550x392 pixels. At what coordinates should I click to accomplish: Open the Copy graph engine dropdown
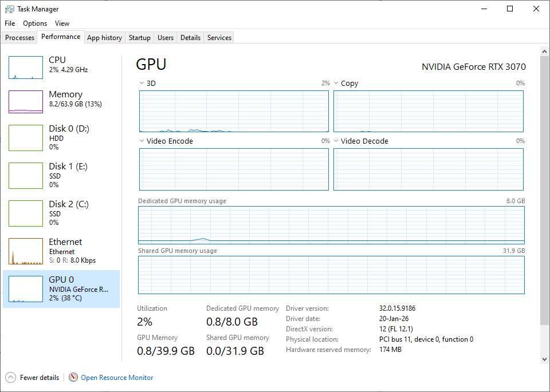click(336, 84)
